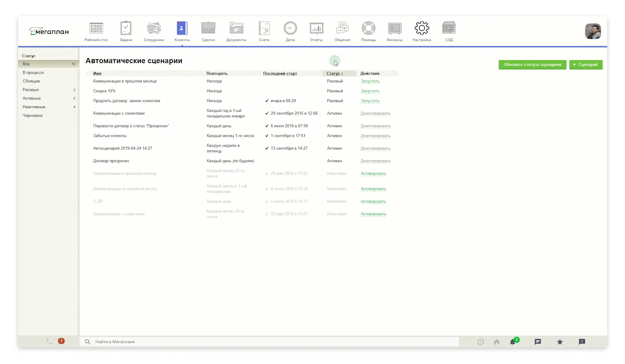
Task: Click the Обновить статусы сценариев button
Action: point(532,65)
